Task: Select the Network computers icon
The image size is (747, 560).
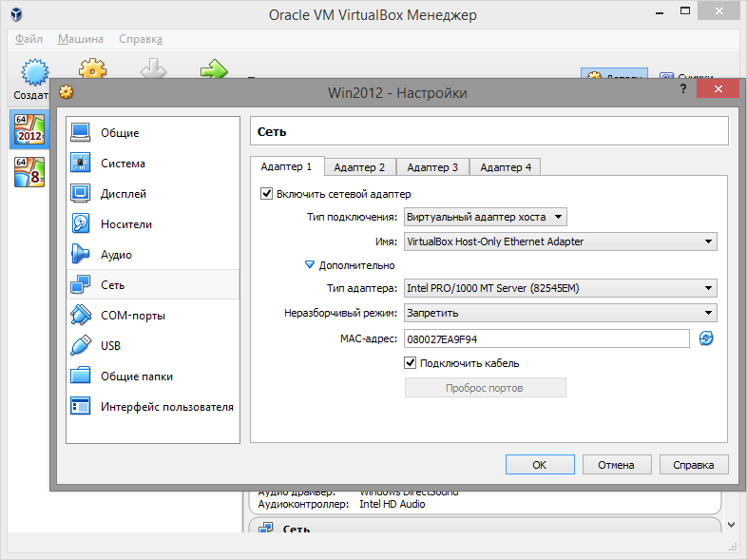Action: 81,284
